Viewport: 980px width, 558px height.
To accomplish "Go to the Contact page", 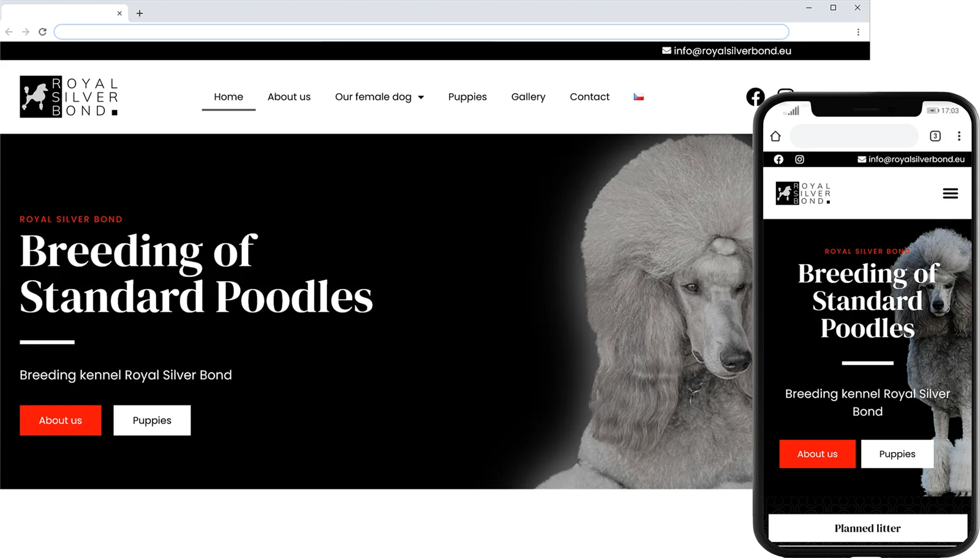I will click(589, 97).
